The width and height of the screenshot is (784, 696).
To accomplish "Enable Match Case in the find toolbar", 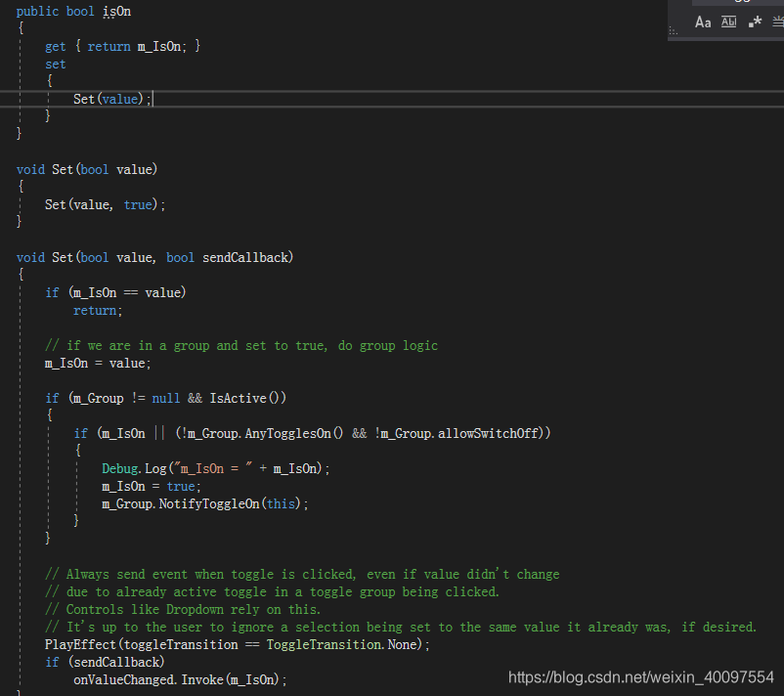I will 703,22.
